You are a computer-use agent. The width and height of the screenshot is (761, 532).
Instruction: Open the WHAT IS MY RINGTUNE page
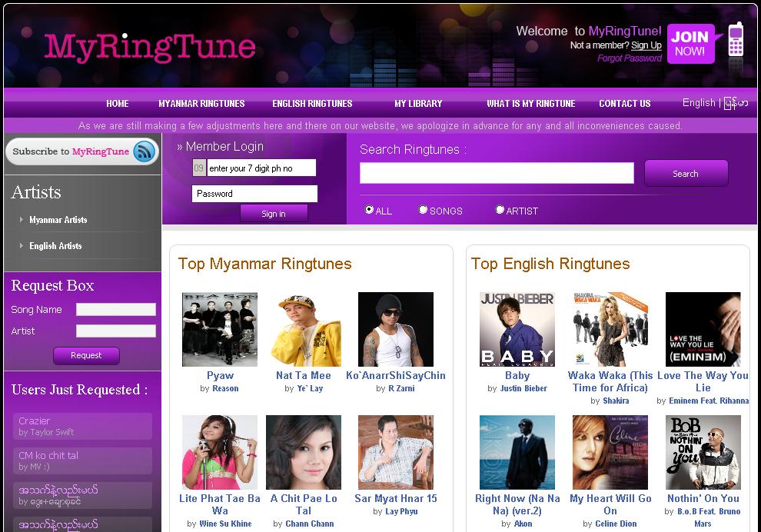point(531,103)
